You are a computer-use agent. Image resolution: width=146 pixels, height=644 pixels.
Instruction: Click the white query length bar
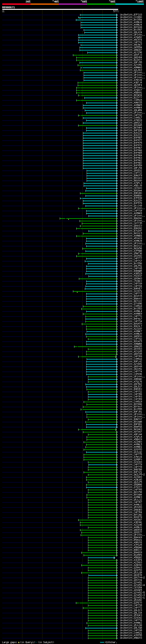[x=60, y=10]
